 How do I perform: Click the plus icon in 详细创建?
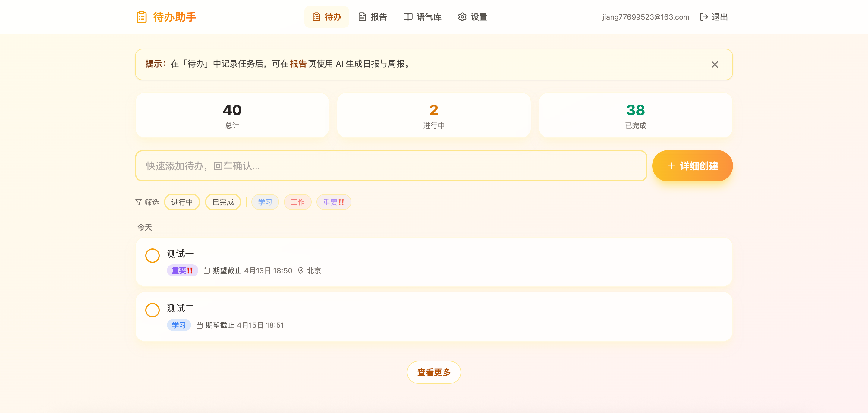[x=671, y=166]
